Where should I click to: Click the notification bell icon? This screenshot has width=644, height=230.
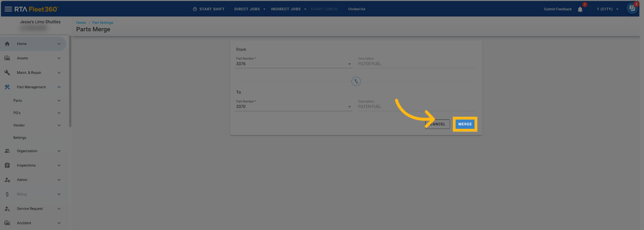coord(580,9)
